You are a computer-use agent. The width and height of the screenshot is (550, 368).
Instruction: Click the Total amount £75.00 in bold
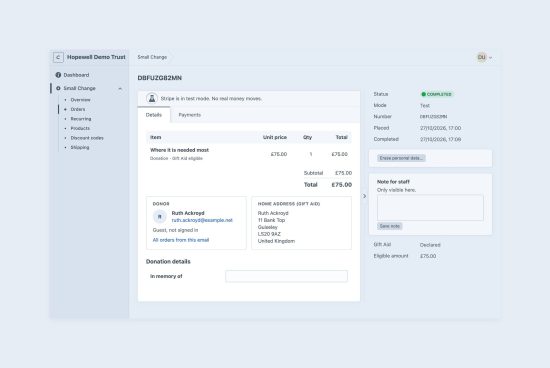coord(342,185)
